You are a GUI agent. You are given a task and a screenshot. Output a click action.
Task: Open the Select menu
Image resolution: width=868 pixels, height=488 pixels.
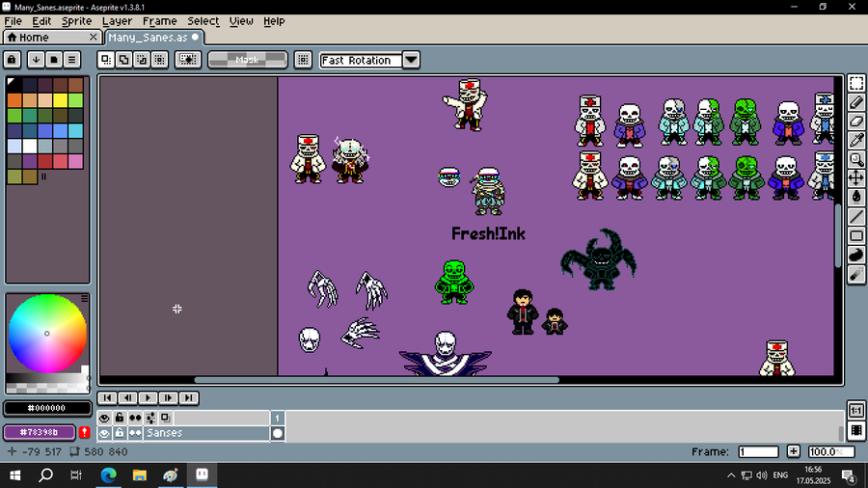click(x=203, y=21)
